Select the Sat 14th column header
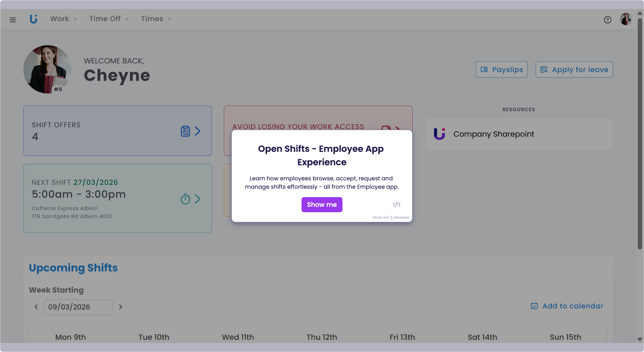 pyautogui.click(x=482, y=337)
